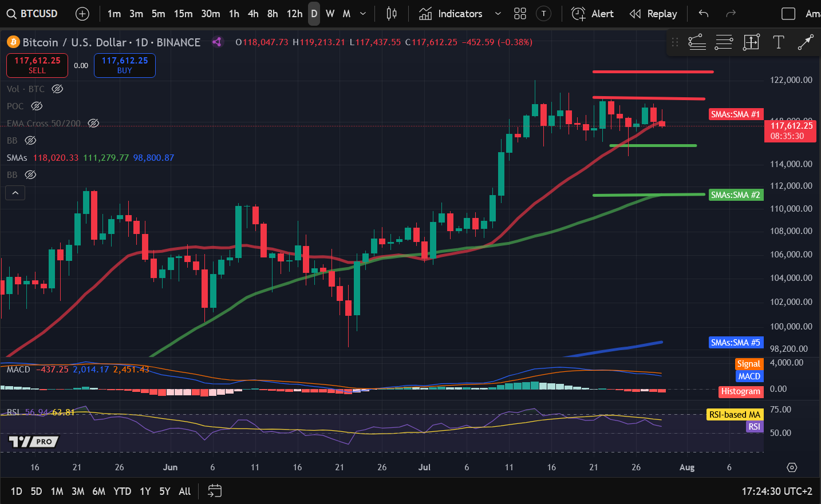
Task: Show All data range
Action: 184,491
